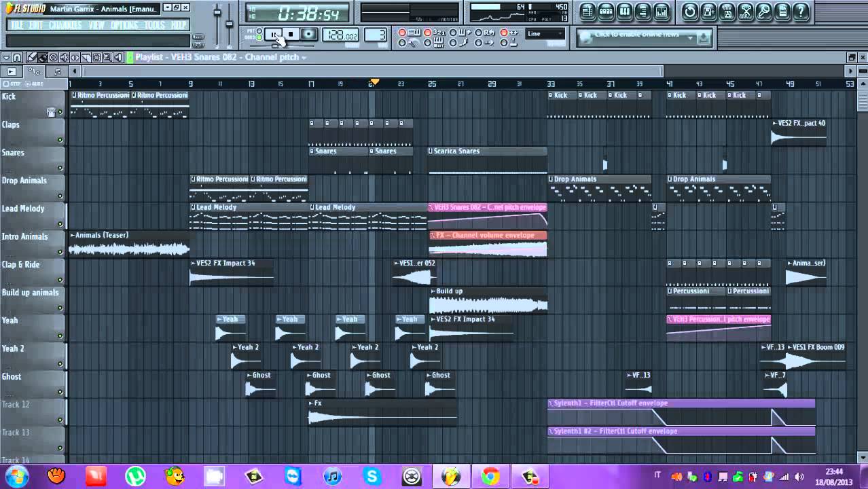Click the help question mark button
The image size is (868, 489).
click(x=801, y=12)
